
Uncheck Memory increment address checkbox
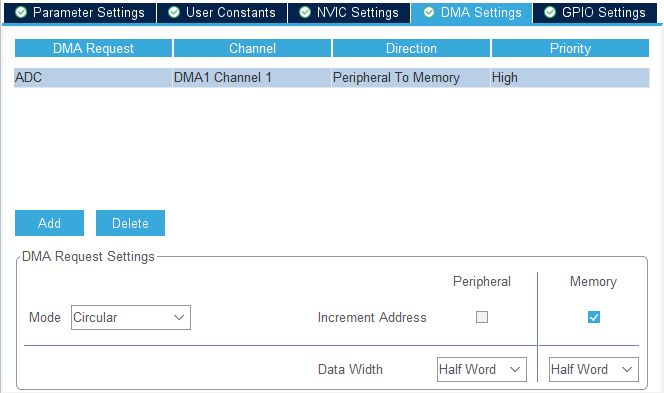(x=594, y=317)
